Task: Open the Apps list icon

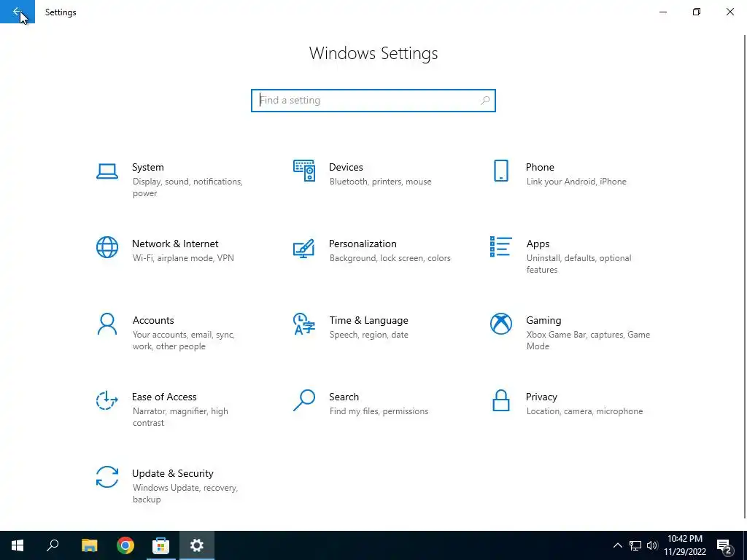Action: (500, 246)
